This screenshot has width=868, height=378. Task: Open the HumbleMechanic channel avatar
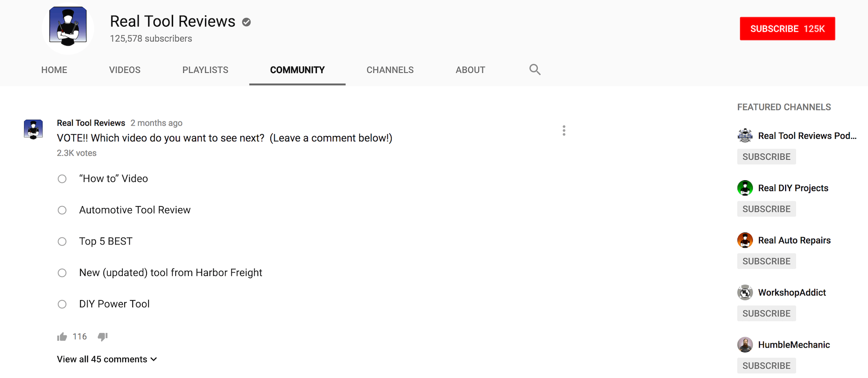[x=745, y=345]
